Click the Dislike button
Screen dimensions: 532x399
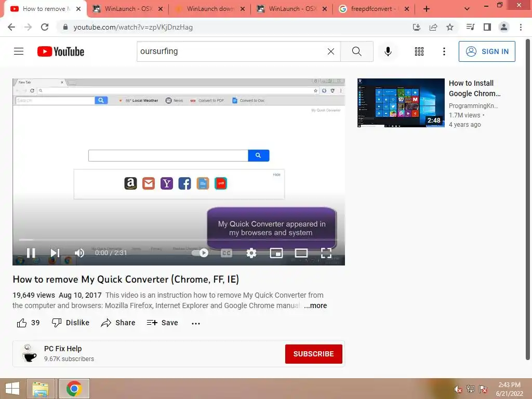click(x=71, y=323)
